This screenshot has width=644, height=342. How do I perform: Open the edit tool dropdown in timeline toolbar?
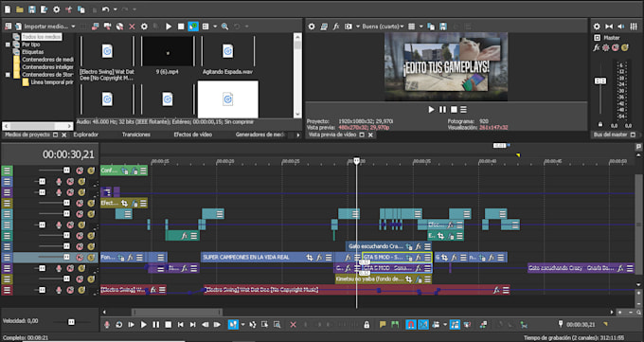click(242, 324)
